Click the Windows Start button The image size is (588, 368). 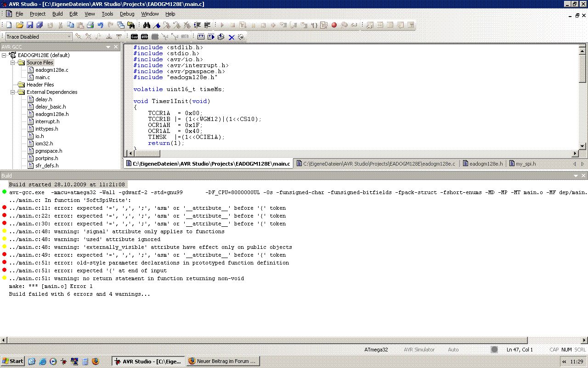coord(13,361)
